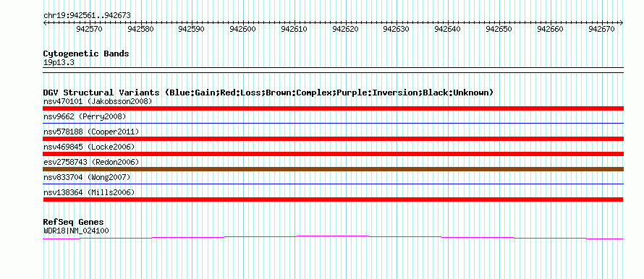Image resolution: width=644 pixels, height=279 pixels.
Task: Click ruler position 942630
Action: point(397,29)
